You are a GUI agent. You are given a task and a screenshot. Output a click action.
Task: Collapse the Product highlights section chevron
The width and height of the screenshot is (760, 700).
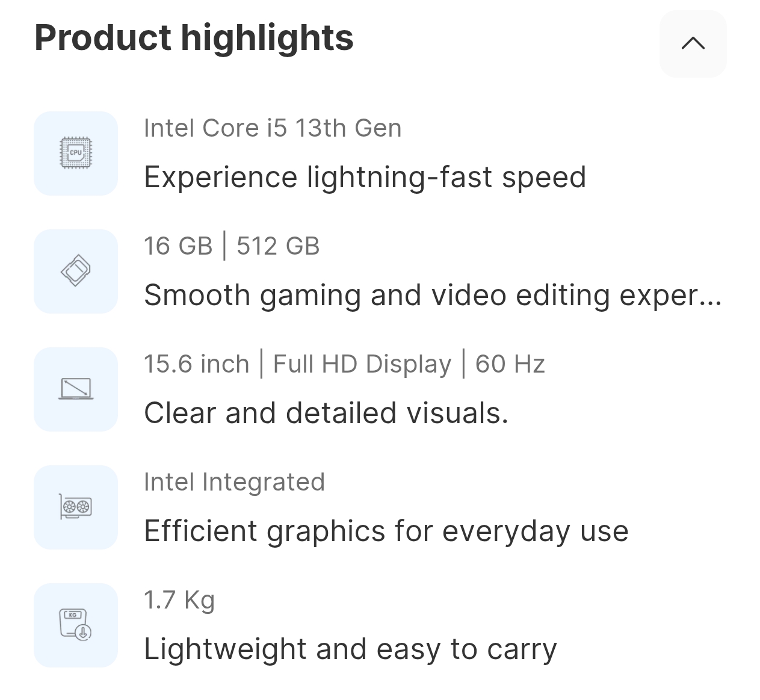[x=693, y=43]
